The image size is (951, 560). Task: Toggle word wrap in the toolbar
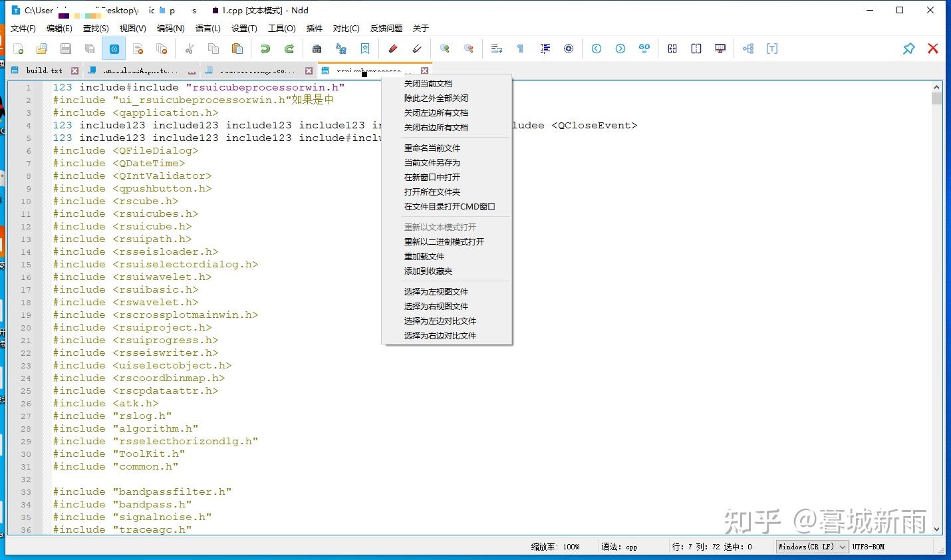coord(497,49)
